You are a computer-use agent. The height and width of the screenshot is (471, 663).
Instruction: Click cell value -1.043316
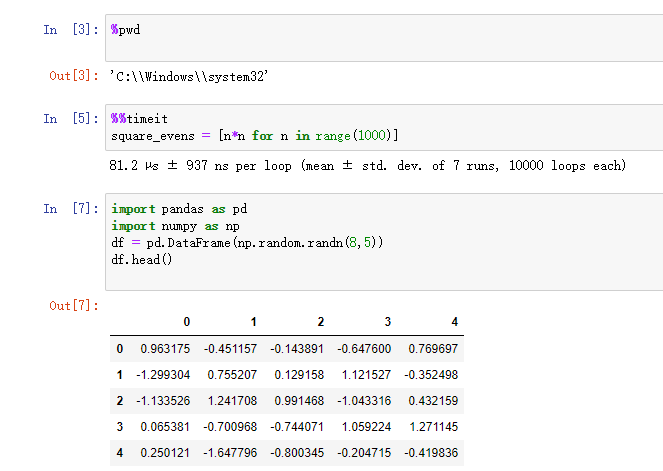pos(364,401)
